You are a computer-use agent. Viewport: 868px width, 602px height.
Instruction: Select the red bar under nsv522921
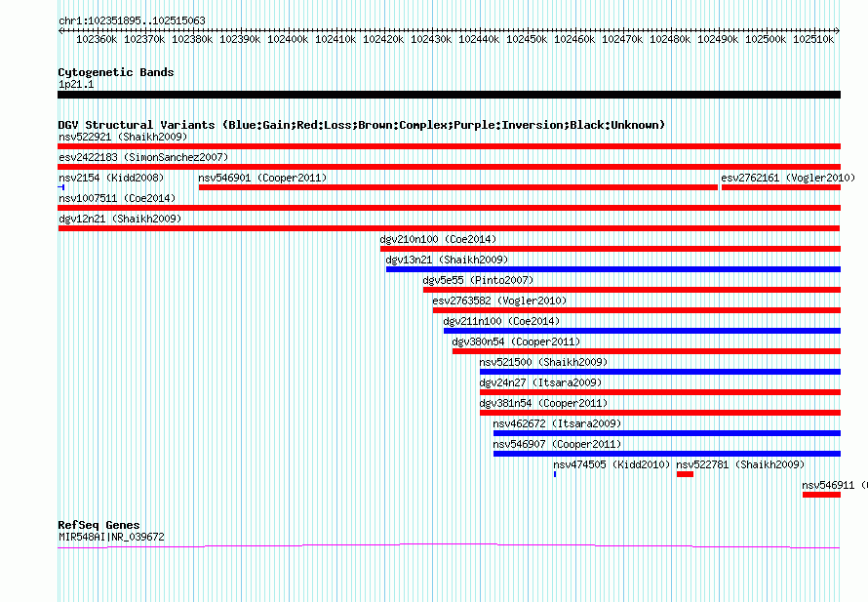[449, 146]
